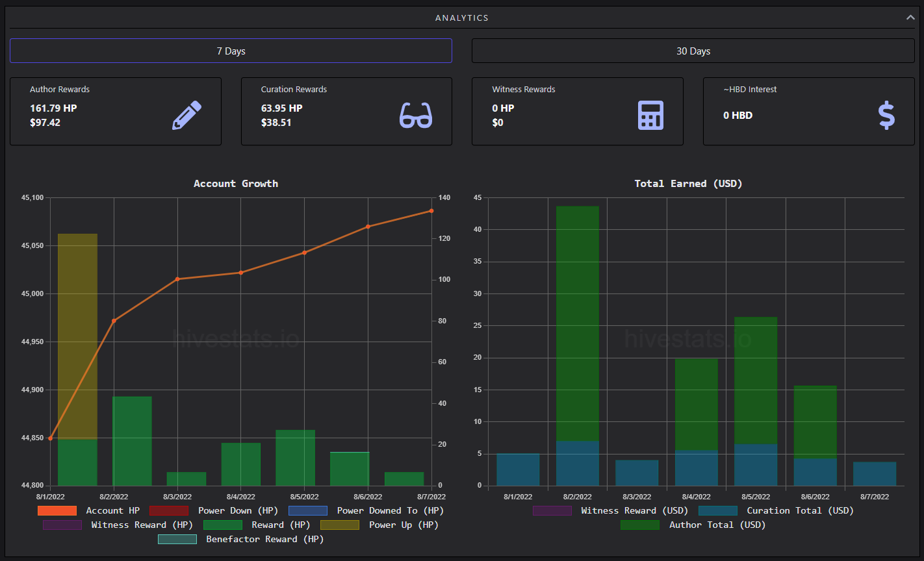The width and height of the screenshot is (924, 561).
Task: Click the dollar sign icon in HBD Interest
Action: pyautogui.click(x=886, y=115)
